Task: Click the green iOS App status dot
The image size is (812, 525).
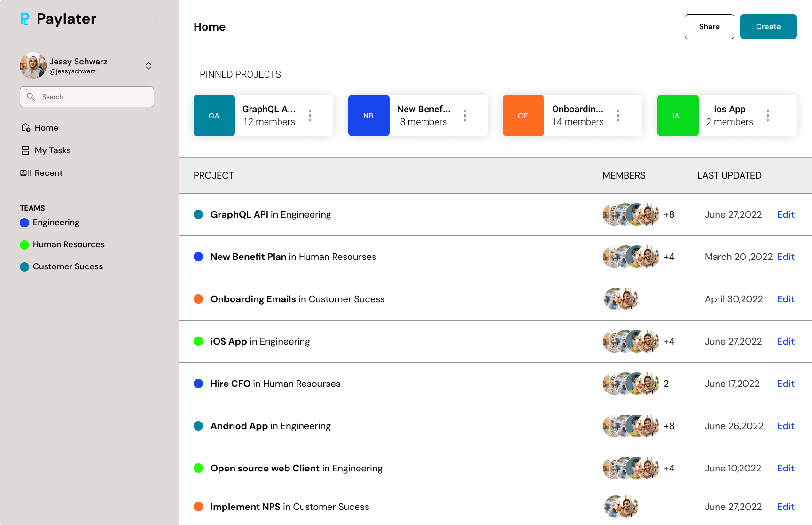Action: coord(198,341)
